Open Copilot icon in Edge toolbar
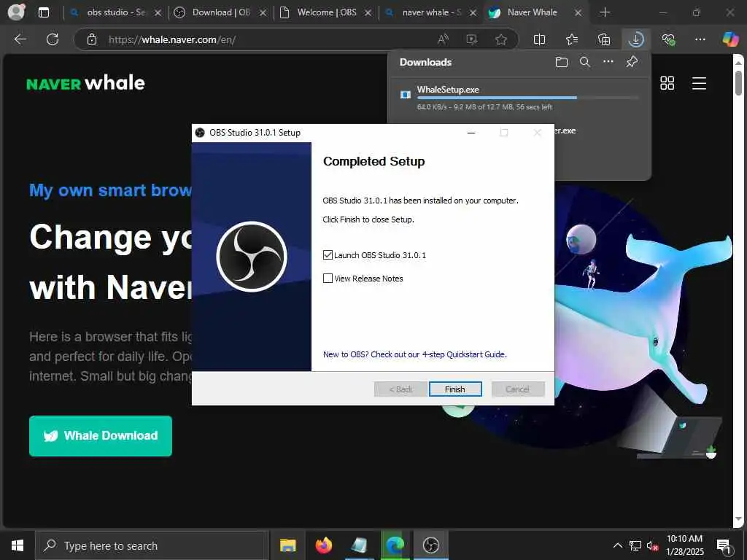Screen dimensions: 747x560 point(729,39)
